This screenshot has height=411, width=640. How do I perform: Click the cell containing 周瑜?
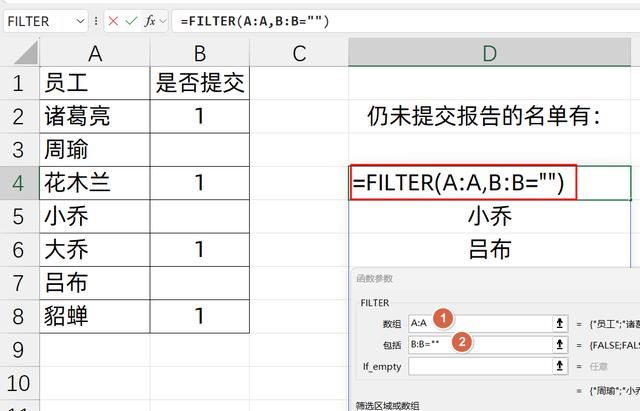[x=95, y=150]
